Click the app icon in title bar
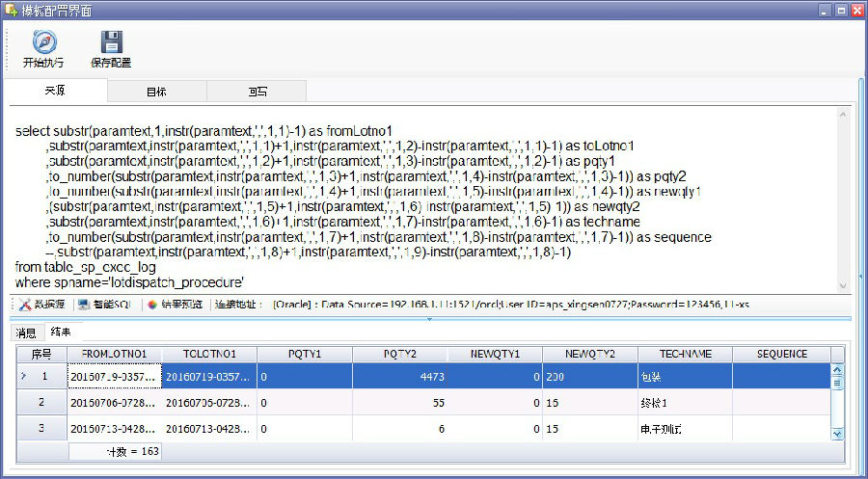 click(x=11, y=10)
